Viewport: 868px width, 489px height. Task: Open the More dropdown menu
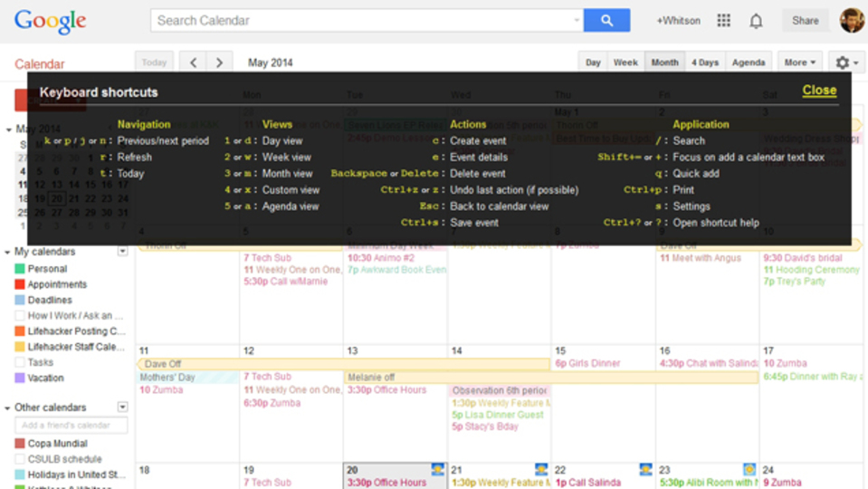point(799,62)
